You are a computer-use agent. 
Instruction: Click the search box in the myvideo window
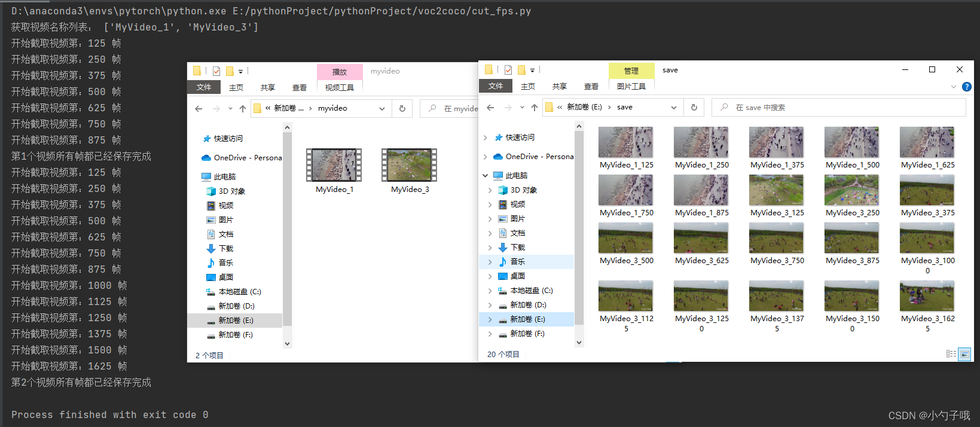coord(450,109)
